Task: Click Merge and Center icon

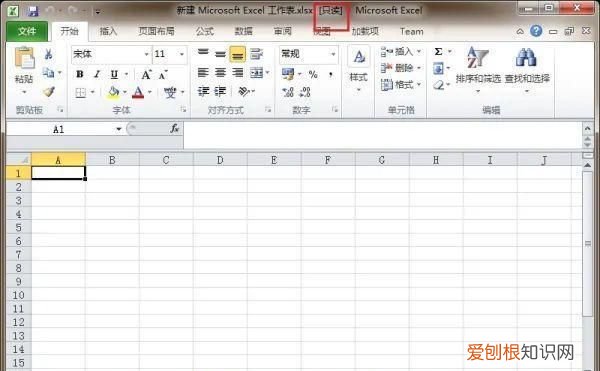Action: coord(256,72)
